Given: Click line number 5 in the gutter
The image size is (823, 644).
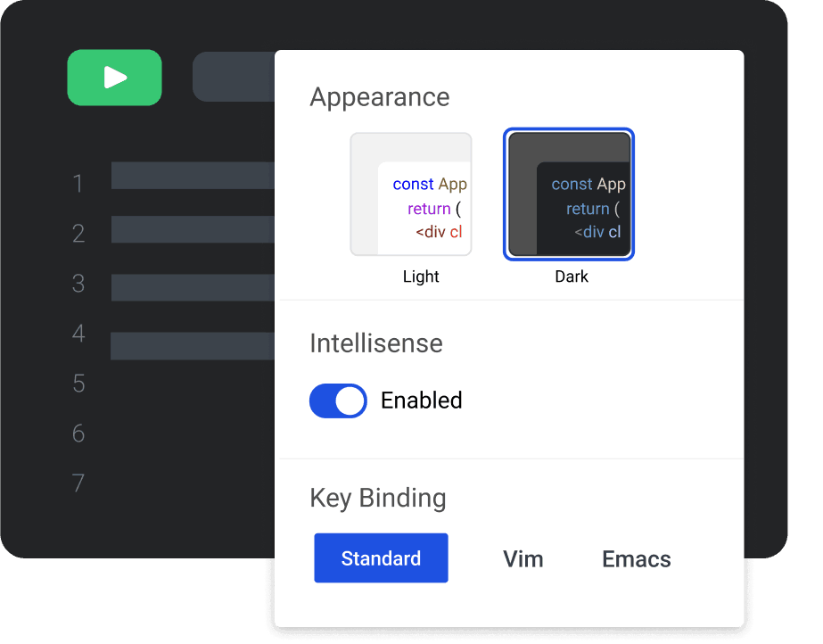Looking at the screenshot, I should coord(78,384).
